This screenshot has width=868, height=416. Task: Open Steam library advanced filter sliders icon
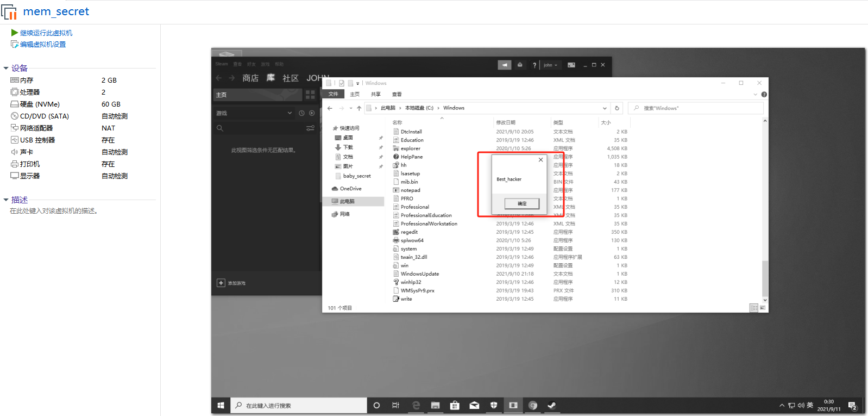[310, 128]
